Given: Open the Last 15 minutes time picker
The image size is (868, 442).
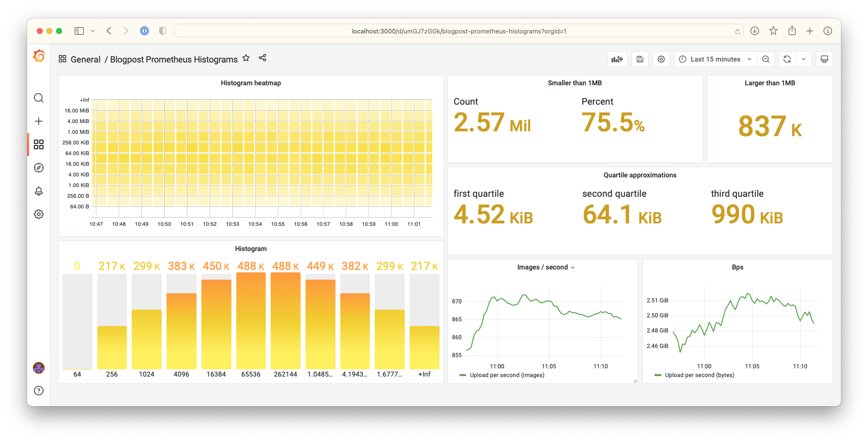Looking at the screenshot, I should tap(715, 59).
